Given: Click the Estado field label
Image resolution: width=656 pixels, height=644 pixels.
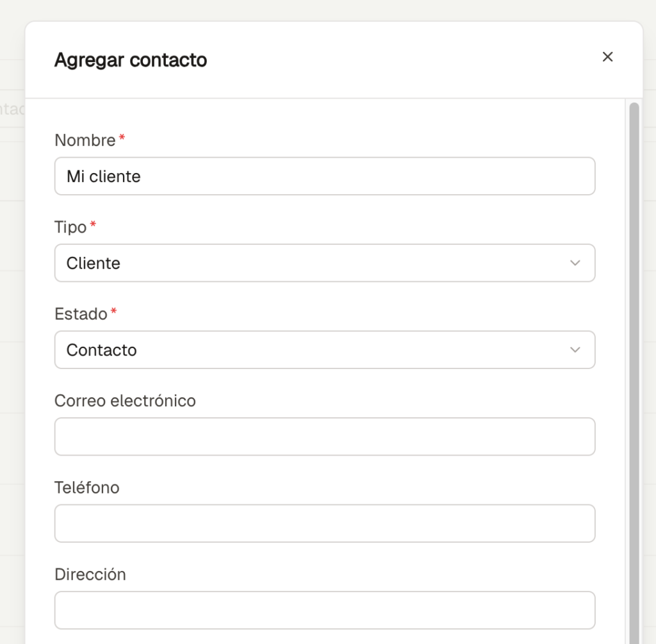Looking at the screenshot, I should (x=81, y=314).
